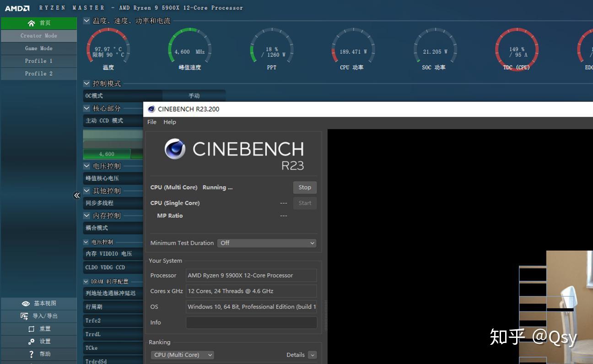The height and width of the screenshot is (364, 593).
Task: Select the TrdrdSd timing row
Action: 113,361
